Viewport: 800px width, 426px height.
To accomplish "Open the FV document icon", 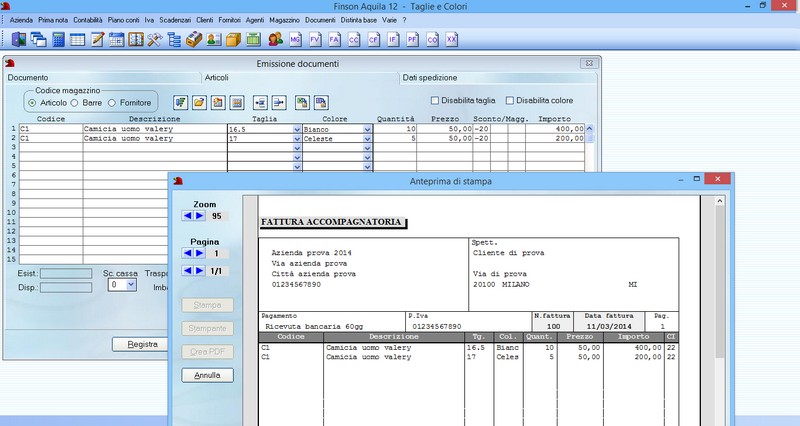I will point(315,39).
